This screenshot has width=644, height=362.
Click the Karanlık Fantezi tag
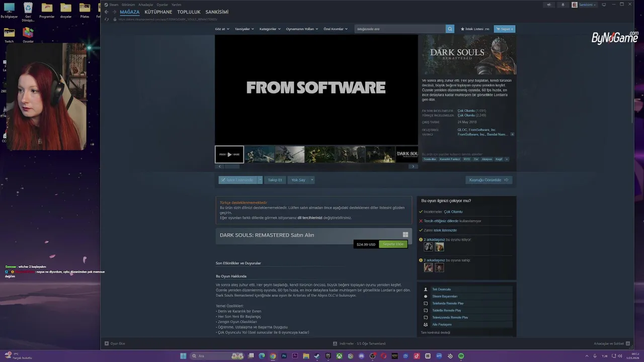tap(450, 159)
